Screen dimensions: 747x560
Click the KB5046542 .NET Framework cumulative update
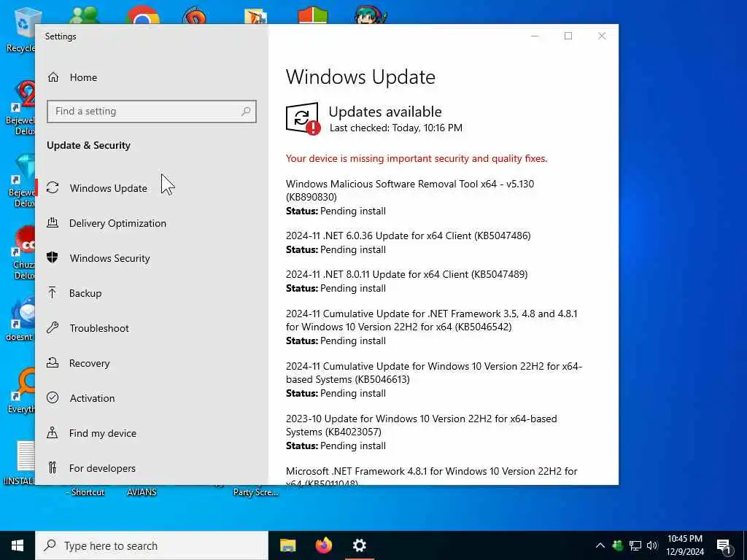click(x=432, y=327)
